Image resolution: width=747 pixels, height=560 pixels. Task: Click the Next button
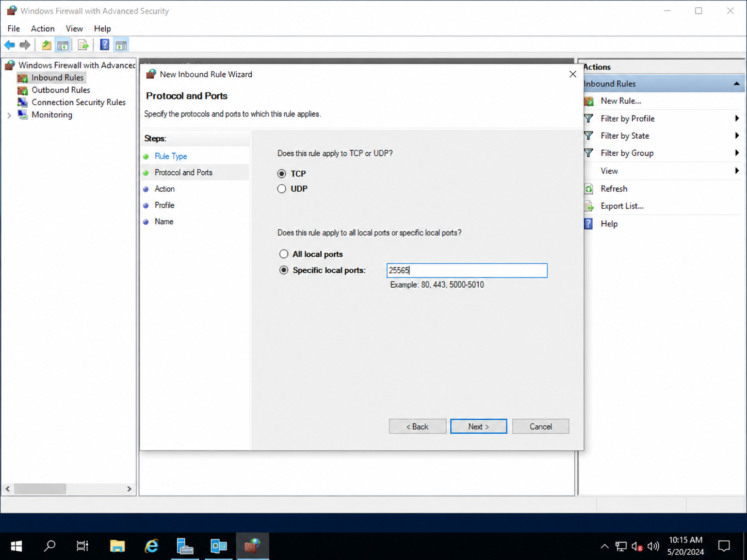pos(479,426)
